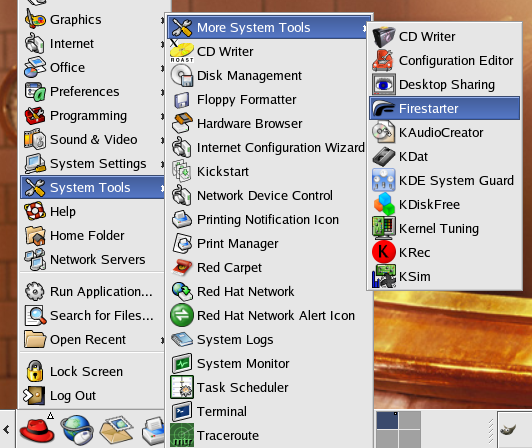The image size is (532, 448).
Task: Click the Floppy Formatter diskette icon
Action: click(x=182, y=100)
